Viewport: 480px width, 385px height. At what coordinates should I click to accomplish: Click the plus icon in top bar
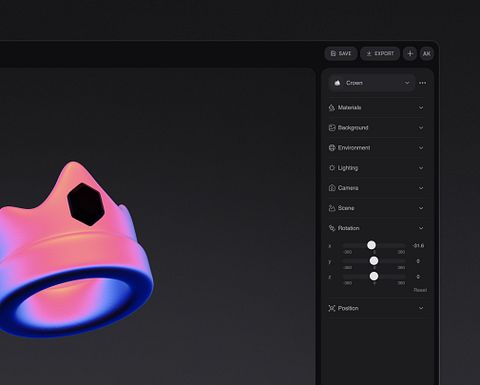[410, 53]
